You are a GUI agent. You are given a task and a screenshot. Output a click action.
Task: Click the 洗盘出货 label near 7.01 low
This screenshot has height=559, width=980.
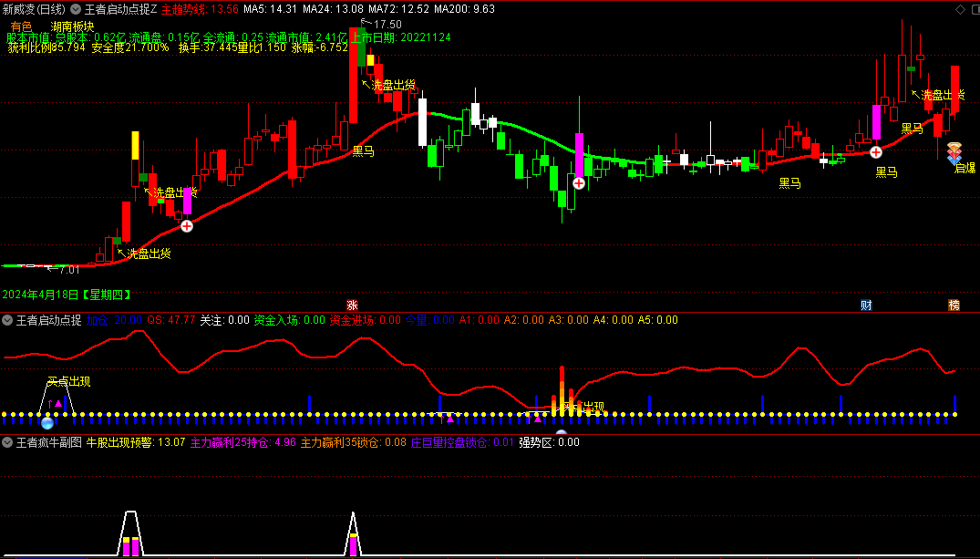tap(149, 254)
